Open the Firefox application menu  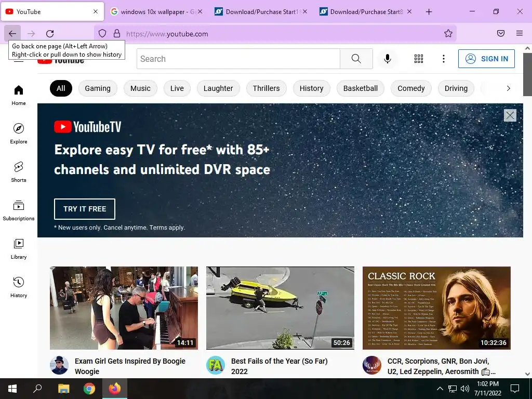tap(520, 33)
